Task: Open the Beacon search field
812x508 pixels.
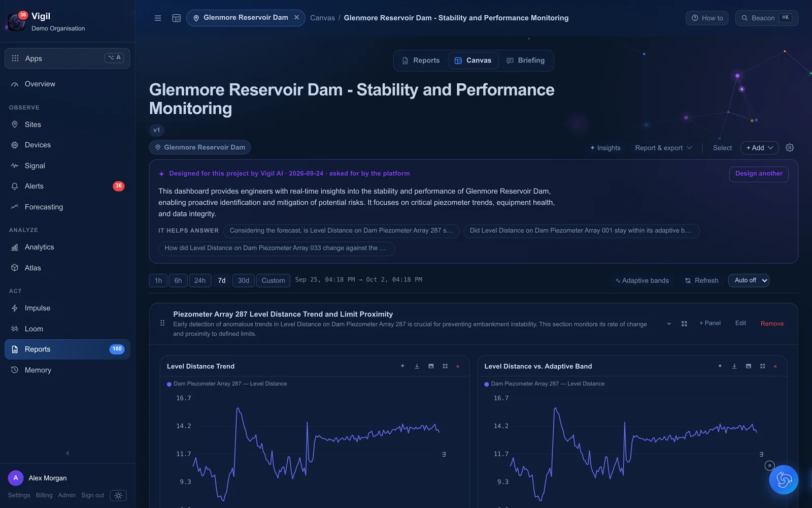Action: coord(766,18)
